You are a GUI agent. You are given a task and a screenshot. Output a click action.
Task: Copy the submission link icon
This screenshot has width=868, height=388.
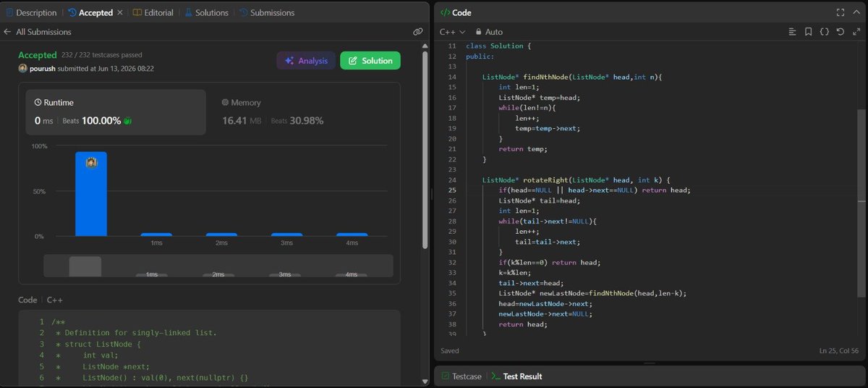[x=417, y=32]
